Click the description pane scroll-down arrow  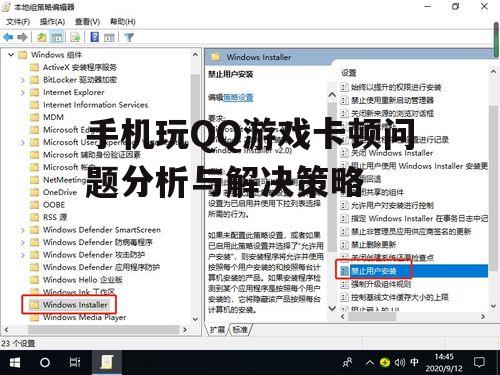tap(332, 308)
